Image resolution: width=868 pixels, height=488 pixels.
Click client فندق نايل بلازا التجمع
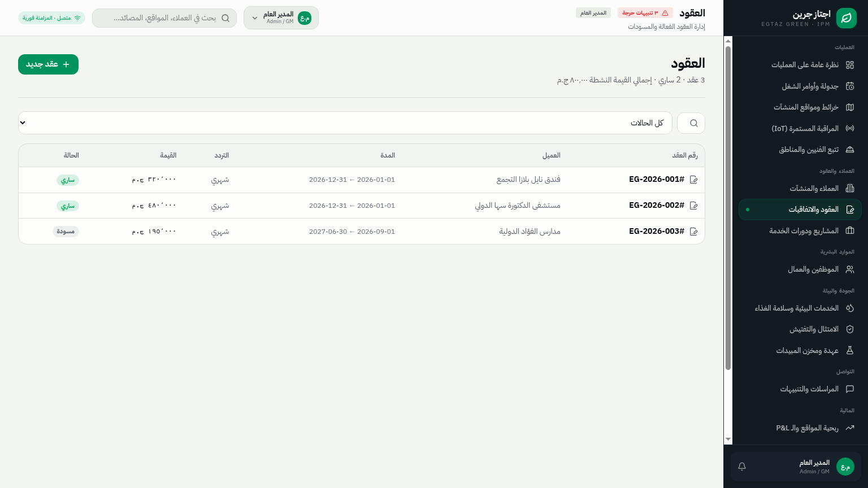[528, 180]
